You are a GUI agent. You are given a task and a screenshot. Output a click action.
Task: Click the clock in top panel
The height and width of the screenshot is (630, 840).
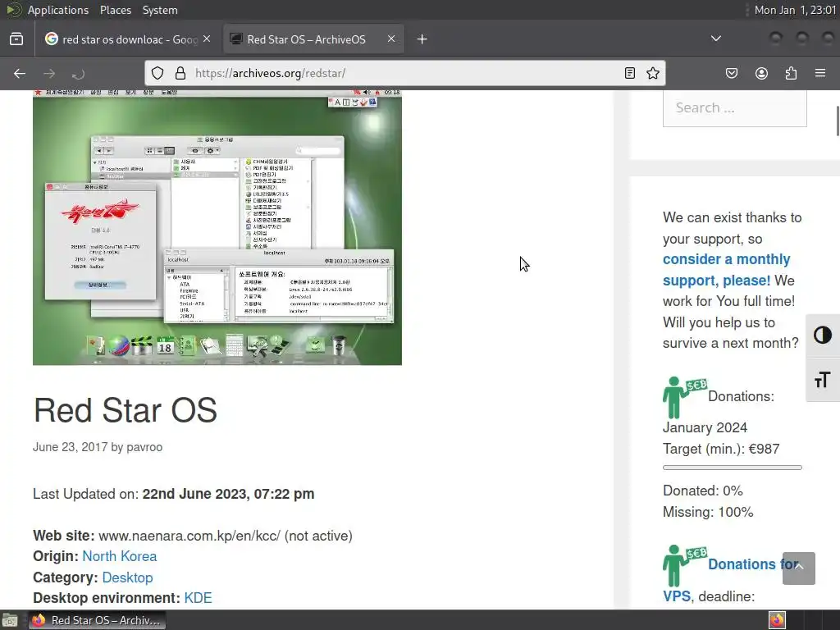pos(795,10)
